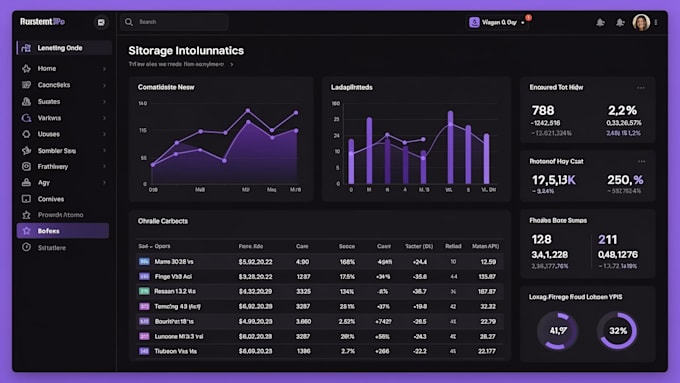Image resolution: width=680 pixels, height=383 pixels.
Task: Click the Cornives sidebar icon
Action: click(26, 199)
